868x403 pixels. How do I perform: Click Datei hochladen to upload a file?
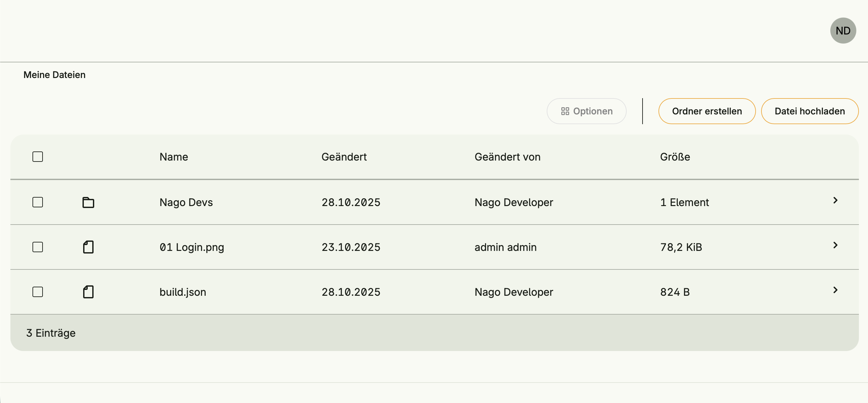pos(810,111)
